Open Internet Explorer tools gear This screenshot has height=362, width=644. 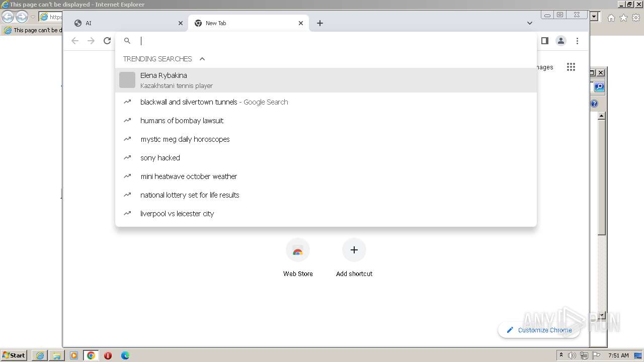636,18
